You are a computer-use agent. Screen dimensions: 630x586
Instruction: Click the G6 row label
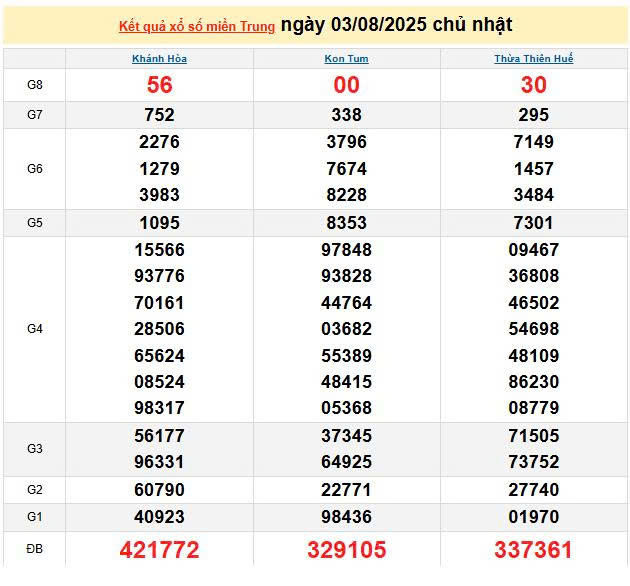click(35, 168)
